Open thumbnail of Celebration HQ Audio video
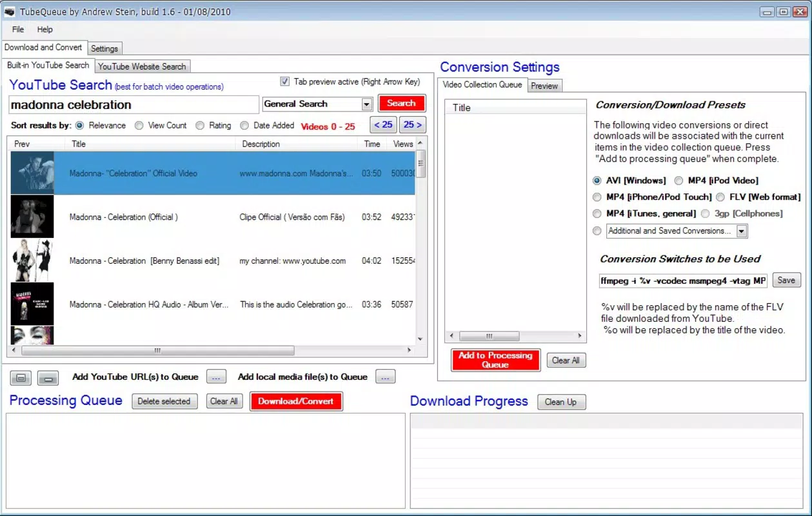This screenshot has height=516, width=812. [x=32, y=304]
